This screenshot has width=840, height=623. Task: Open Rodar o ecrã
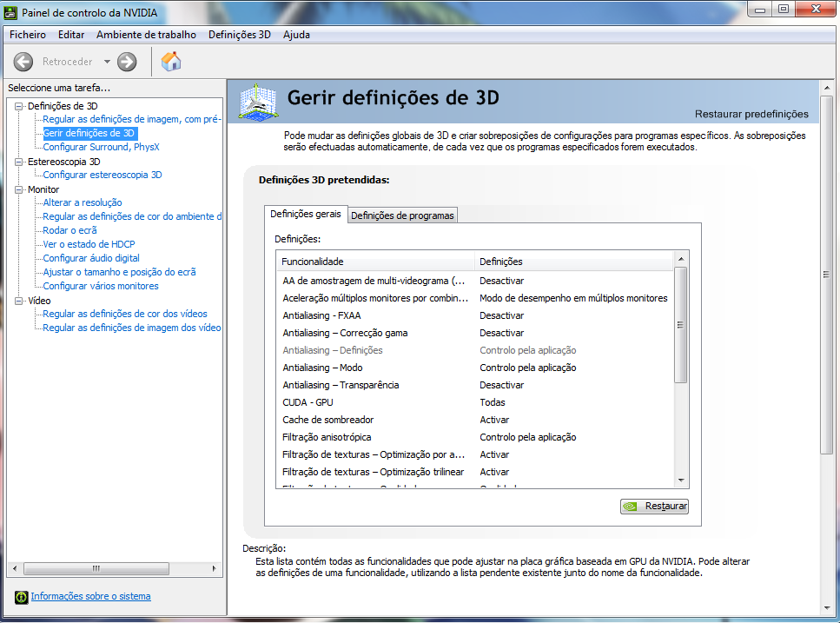pos(69,230)
